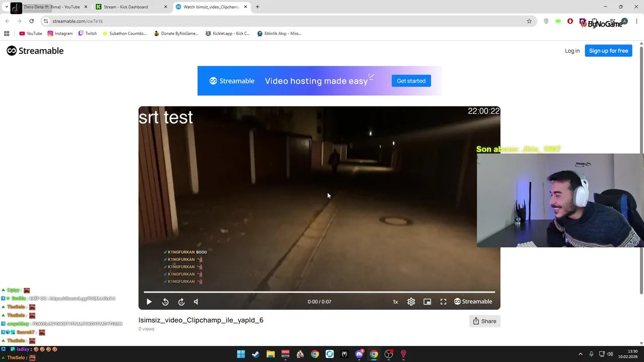Open File Explorer from the taskbar
The height and width of the screenshot is (362, 644).
(270, 354)
